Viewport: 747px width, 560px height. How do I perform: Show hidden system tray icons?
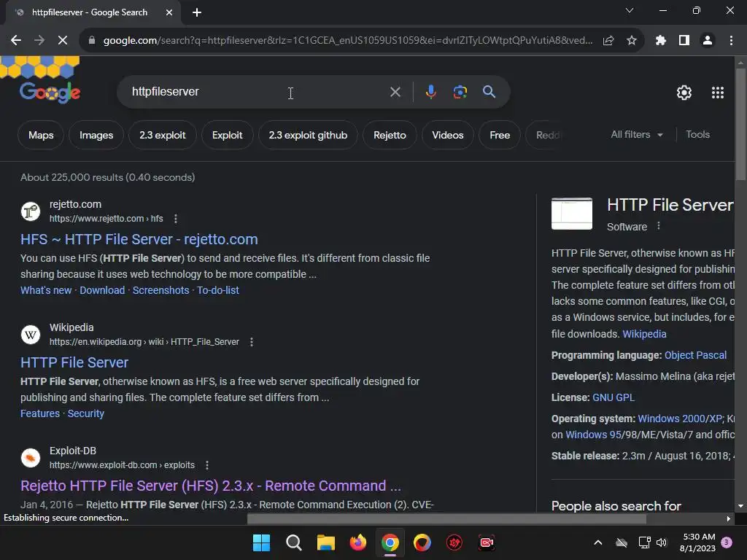[598, 542]
